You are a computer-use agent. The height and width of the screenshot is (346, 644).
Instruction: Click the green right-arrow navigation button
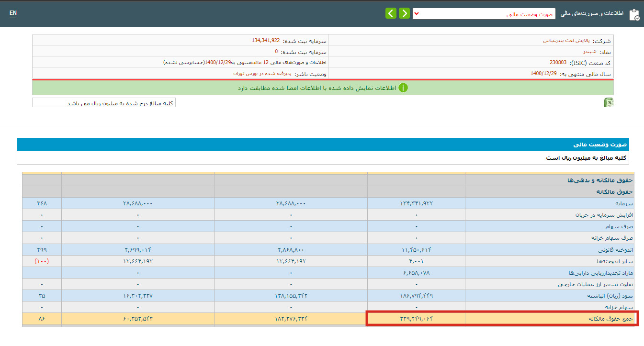click(405, 13)
